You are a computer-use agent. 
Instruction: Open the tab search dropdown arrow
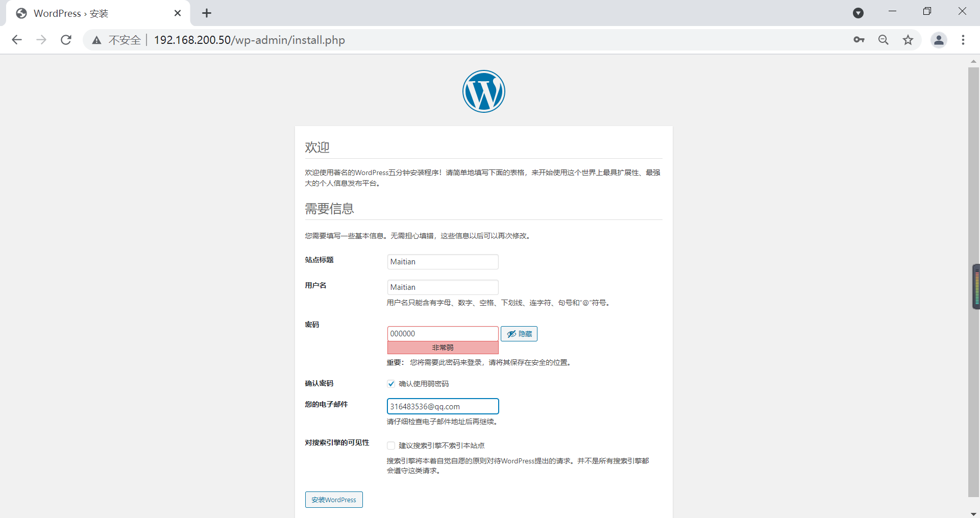point(859,13)
